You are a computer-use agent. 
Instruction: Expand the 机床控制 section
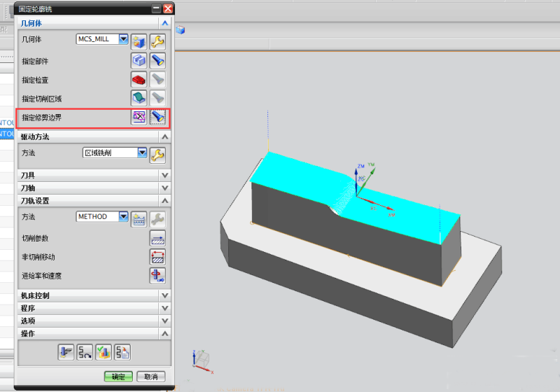click(x=164, y=296)
